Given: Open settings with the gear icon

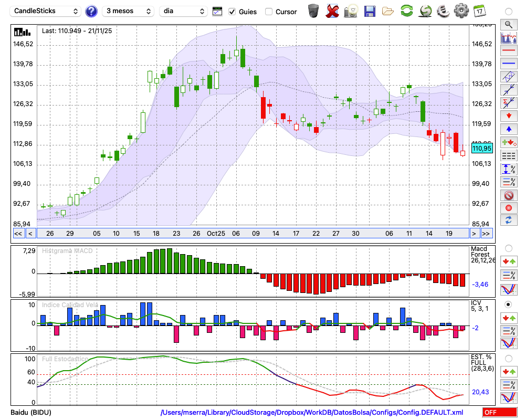Looking at the screenshot, I should click(461, 11).
